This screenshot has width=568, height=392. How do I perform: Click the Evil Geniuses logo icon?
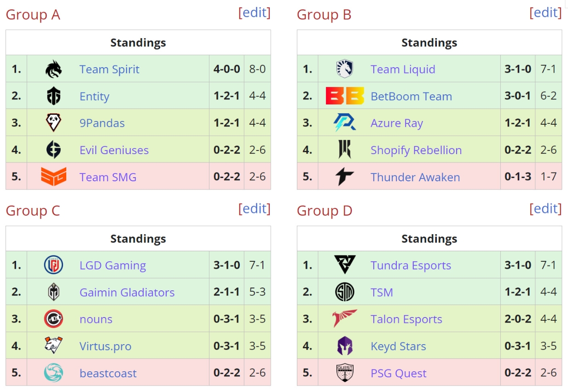53,150
